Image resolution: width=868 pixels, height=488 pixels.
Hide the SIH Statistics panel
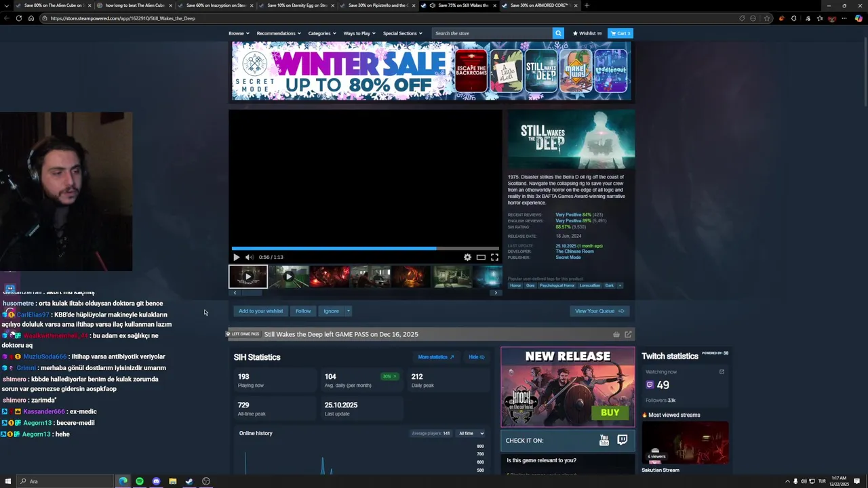coord(477,357)
